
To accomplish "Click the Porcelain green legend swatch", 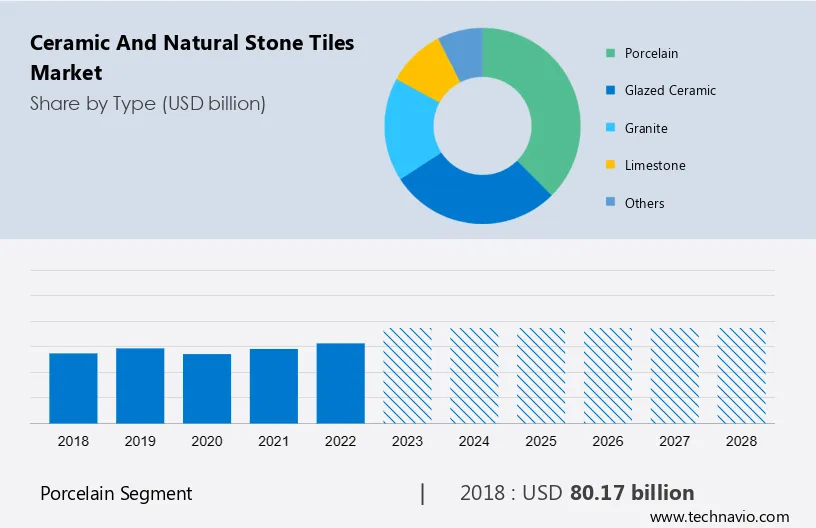I will pos(610,53).
